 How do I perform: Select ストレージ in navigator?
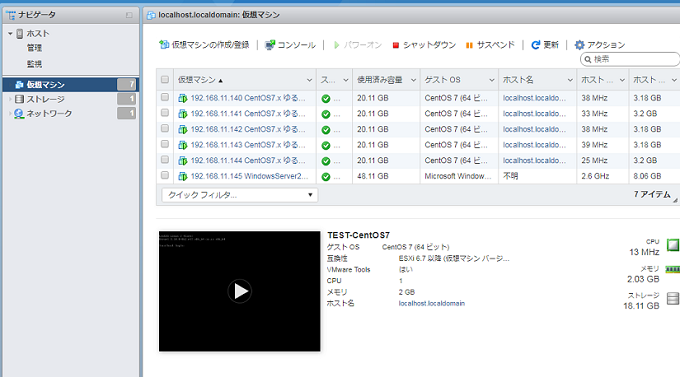[x=46, y=99]
